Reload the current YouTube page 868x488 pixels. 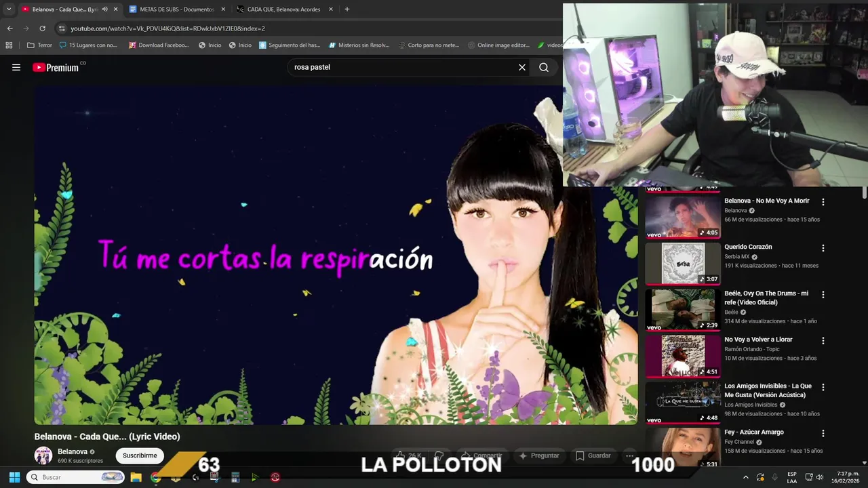coord(42,28)
